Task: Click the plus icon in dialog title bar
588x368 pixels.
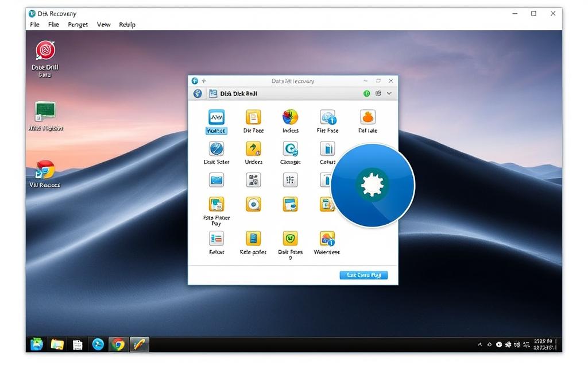Action: [204, 80]
